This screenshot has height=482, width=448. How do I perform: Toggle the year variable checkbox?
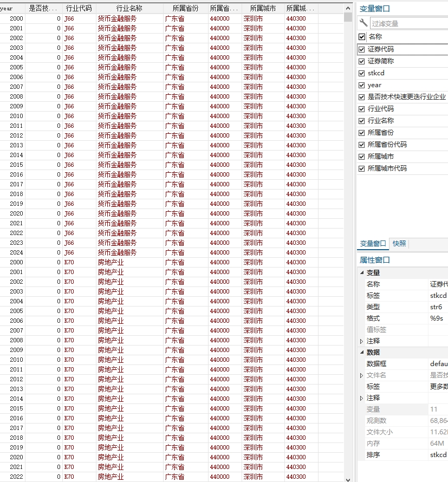362,85
